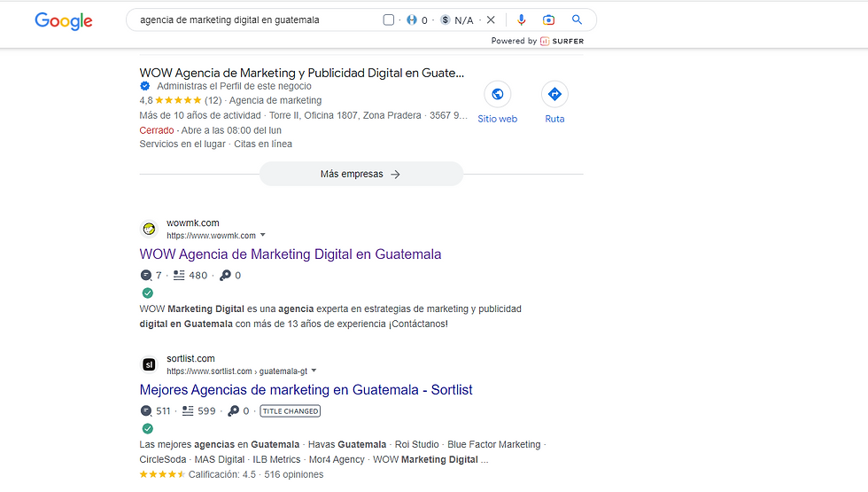Get directions with the Ruta button
The height and width of the screenshot is (492, 868).
[x=554, y=104]
